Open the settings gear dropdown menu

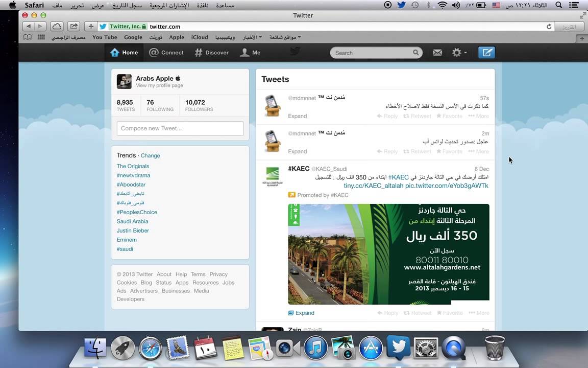coord(459,53)
